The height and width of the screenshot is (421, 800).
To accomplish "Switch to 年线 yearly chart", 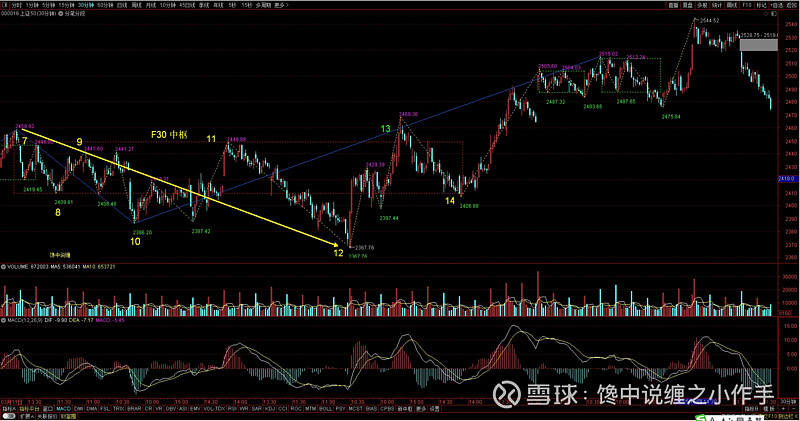I will click(x=218, y=5).
